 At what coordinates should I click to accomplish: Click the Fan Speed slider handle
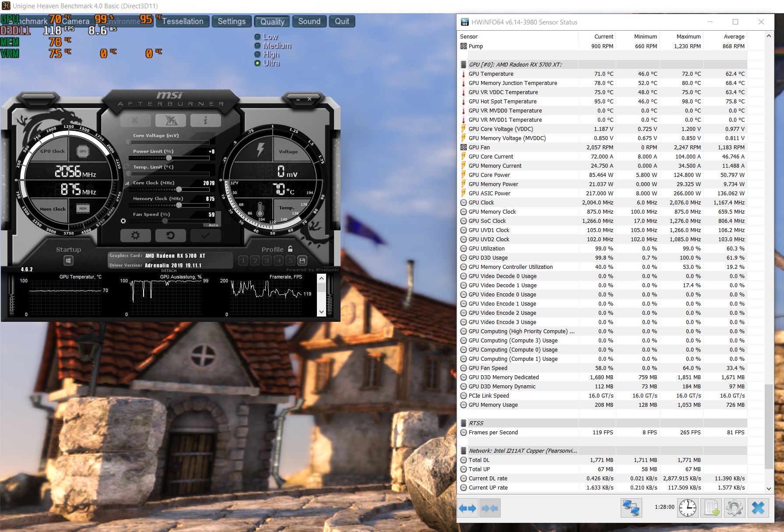(x=165, y=221)
